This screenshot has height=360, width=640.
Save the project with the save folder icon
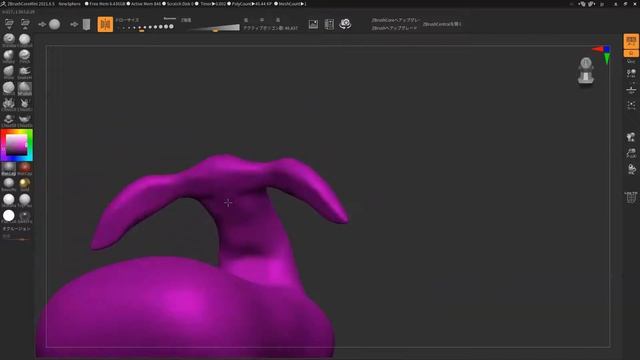pyautogui.click(x=25, y=24)
